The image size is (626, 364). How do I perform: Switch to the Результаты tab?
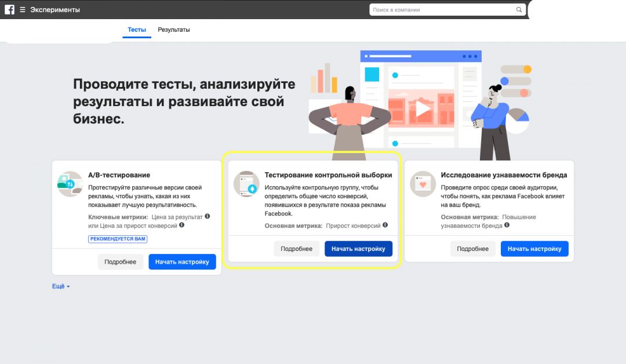click(173, 30)
